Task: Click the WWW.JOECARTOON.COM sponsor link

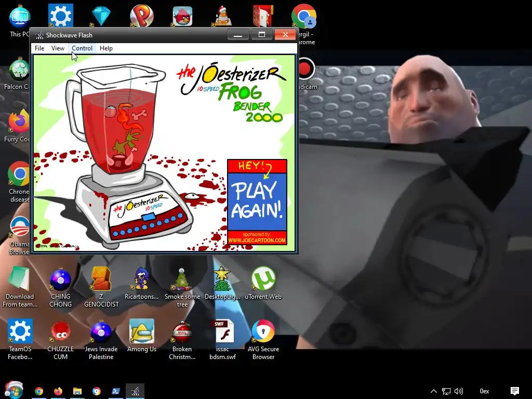Action: pos(257,240)
